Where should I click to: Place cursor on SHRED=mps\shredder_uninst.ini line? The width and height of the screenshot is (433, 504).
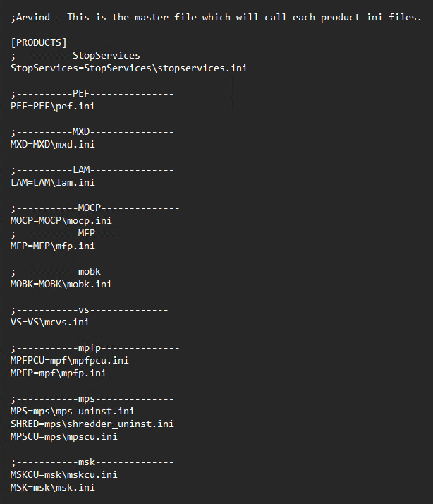tap(92, 424)
